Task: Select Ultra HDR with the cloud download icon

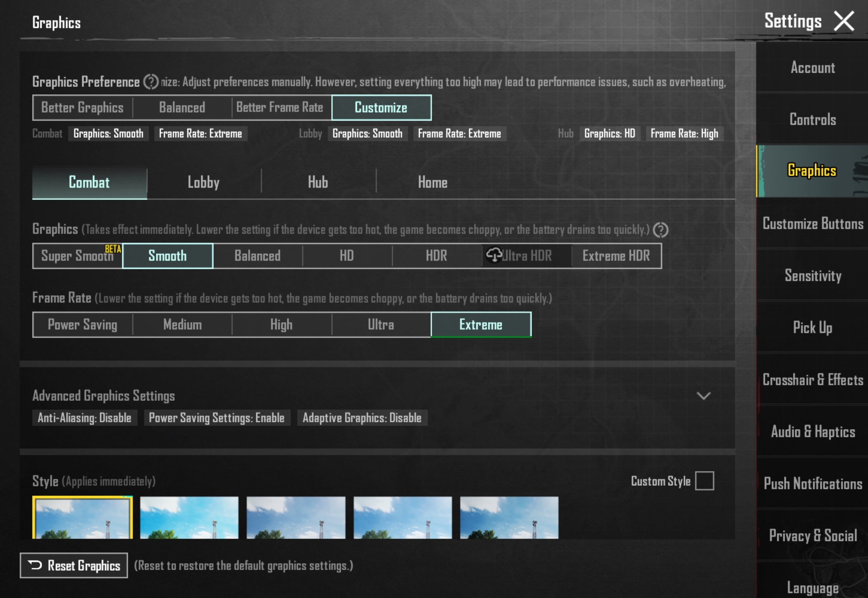Action: tap(527, 256)
